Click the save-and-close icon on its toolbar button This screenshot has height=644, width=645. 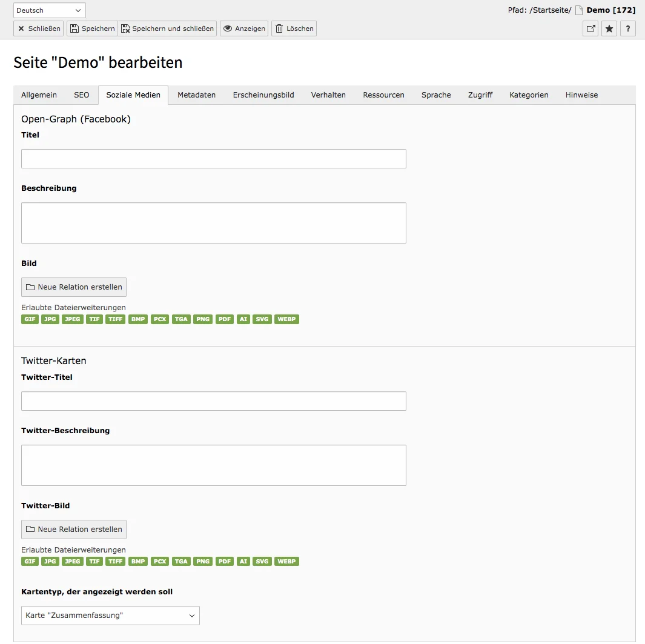point(125,28)
